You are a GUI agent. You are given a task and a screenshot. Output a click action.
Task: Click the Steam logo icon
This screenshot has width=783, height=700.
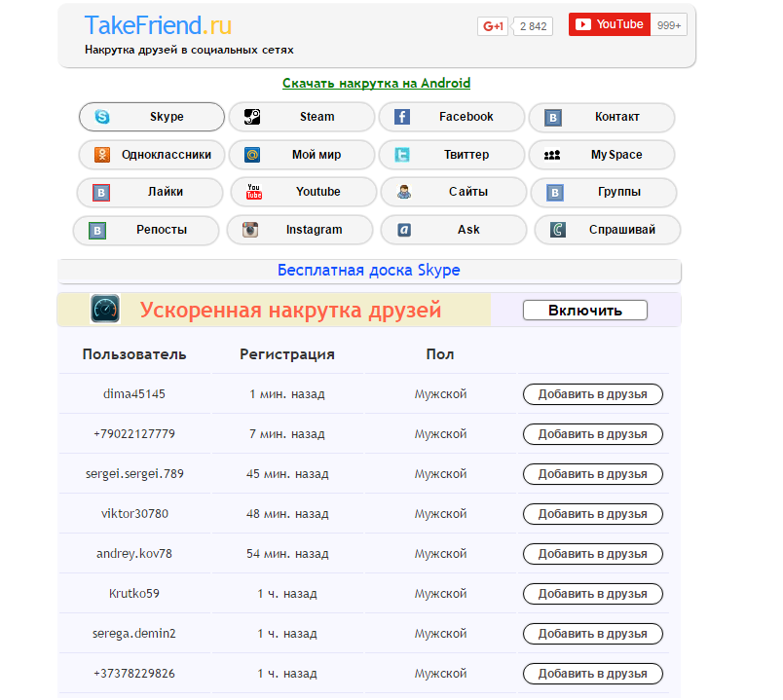point(252,117)
